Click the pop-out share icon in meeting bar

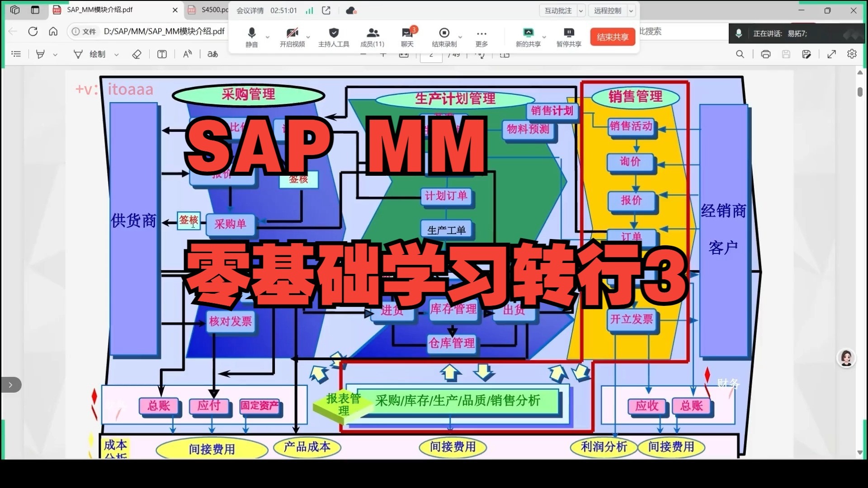click(x=326, y=10)
